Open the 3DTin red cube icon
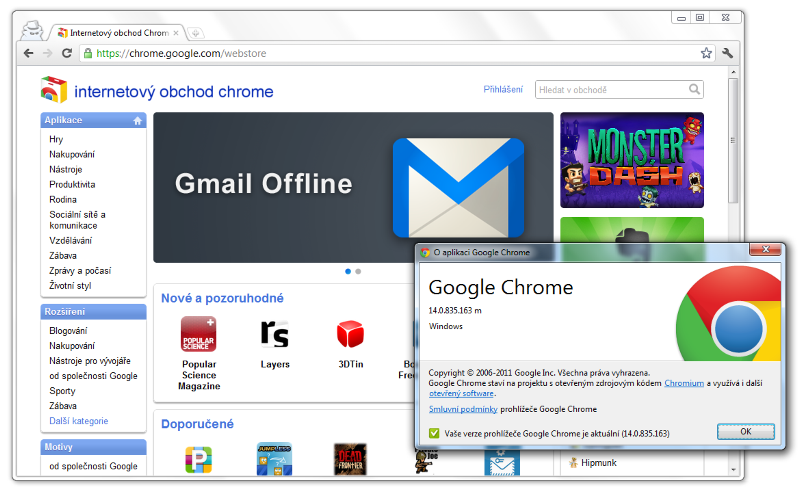The height and width of the screenshot is (490, 800). click(x=351, y=334)
